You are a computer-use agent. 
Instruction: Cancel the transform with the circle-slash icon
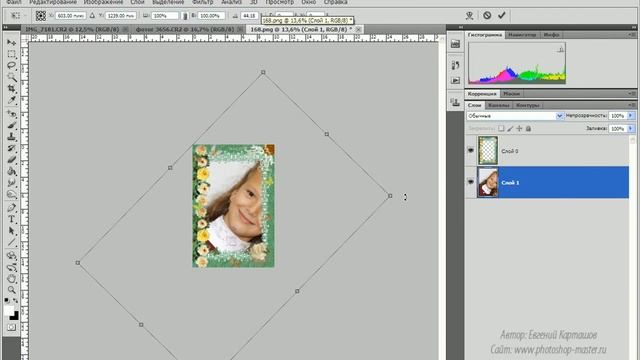[x=487, y=16]
